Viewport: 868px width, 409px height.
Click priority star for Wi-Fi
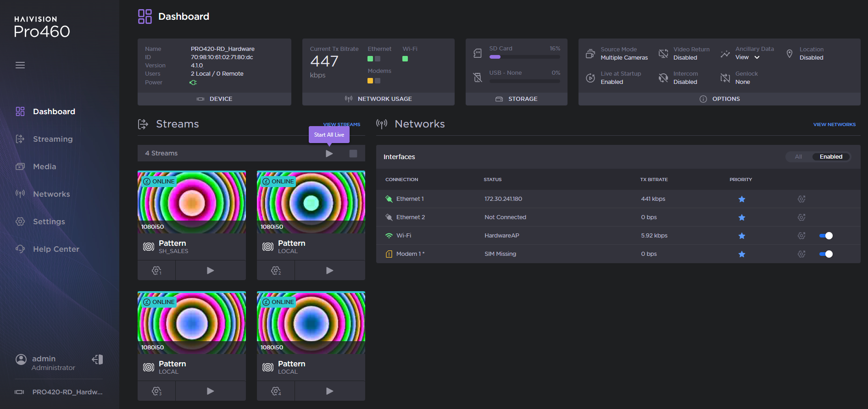741,236
